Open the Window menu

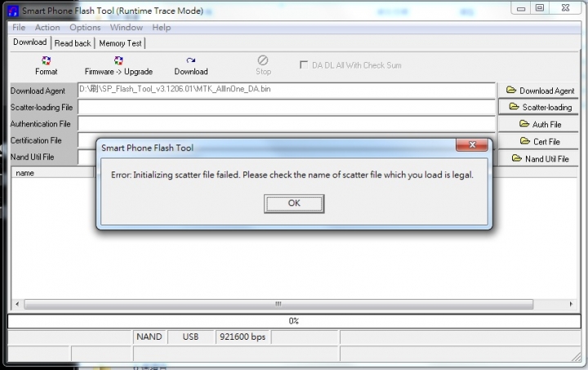[127, 28]
